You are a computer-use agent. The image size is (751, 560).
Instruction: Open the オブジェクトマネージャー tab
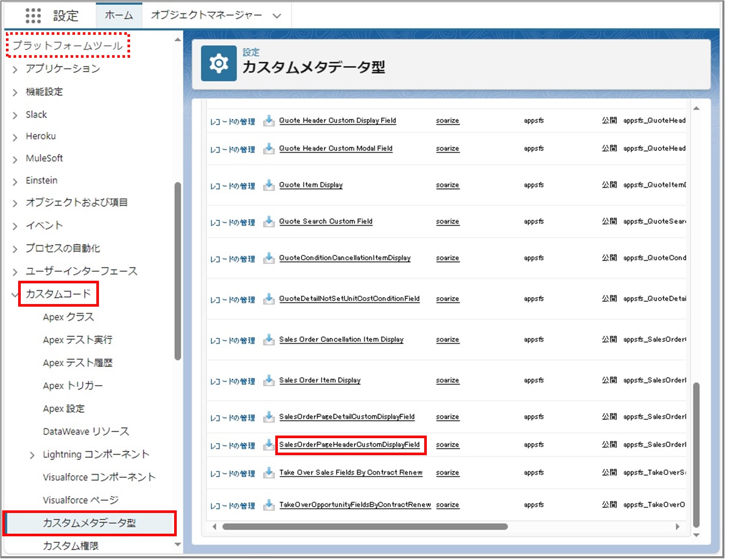(x=206, y=15)
